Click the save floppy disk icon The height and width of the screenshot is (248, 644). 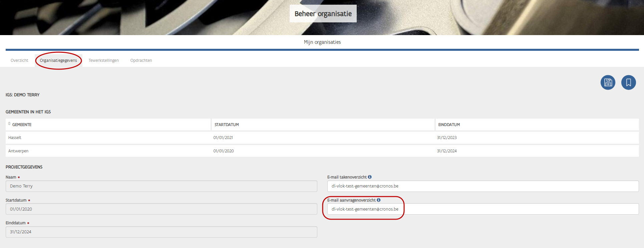[608, 82]
